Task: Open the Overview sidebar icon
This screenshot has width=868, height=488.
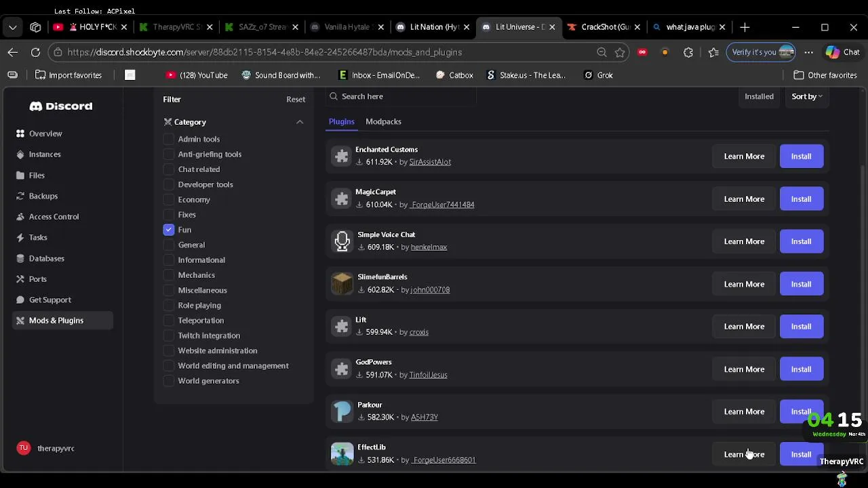Action: pyautogui.click(x=20, y=134)
